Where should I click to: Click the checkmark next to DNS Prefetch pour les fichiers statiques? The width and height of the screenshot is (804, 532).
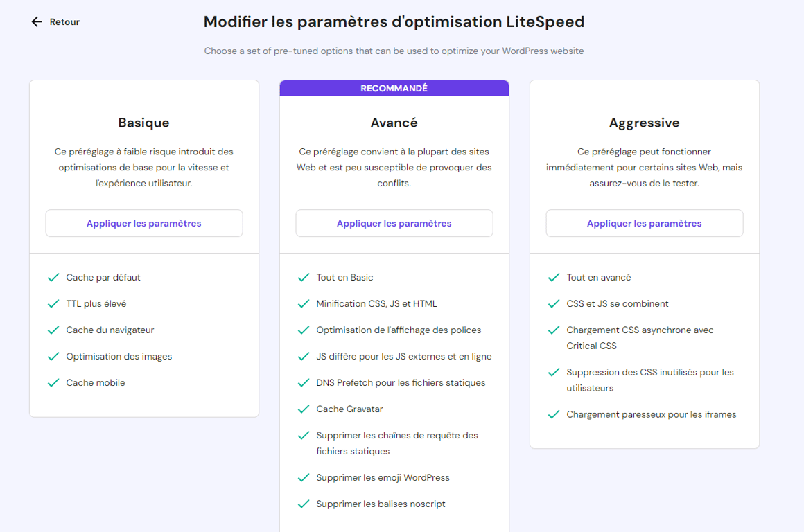click(x=304, y=382)
